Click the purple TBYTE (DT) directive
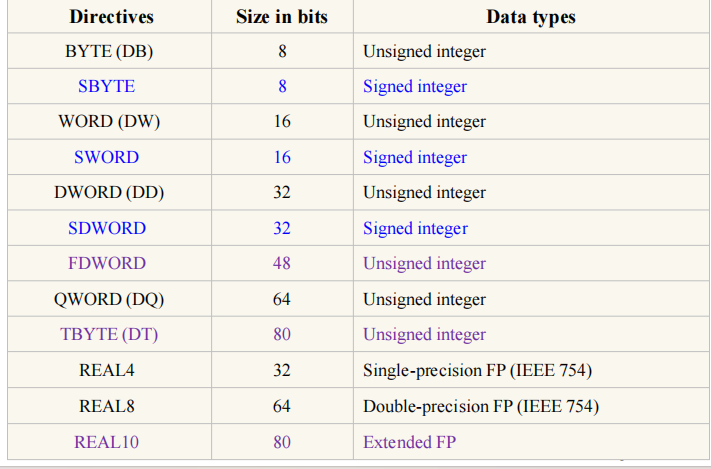Screen dimensions: 711x469 (109, 335)
